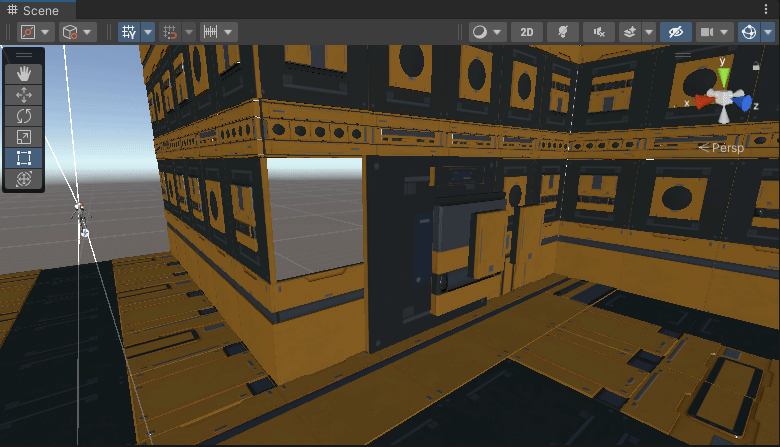This screenshot has height=447, width=780.
Task: Click the Persp projection label
Action: (x=727, y=148)
